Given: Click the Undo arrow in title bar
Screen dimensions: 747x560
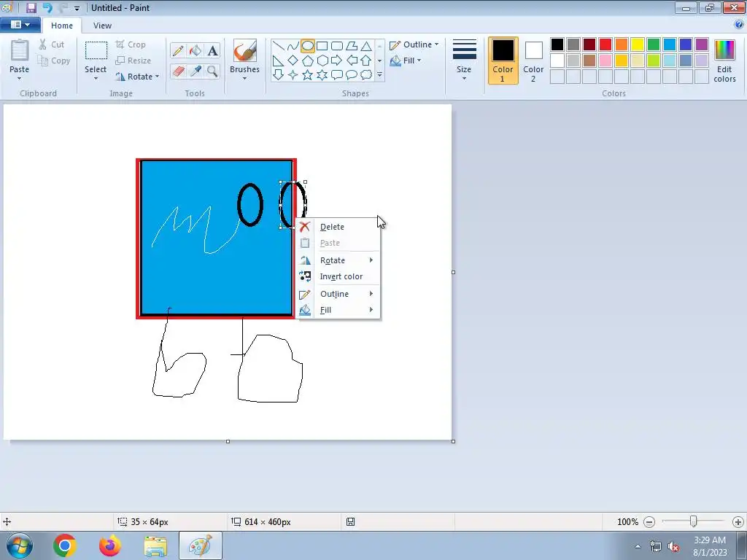Looking at the screenshot, I should 47,7.
